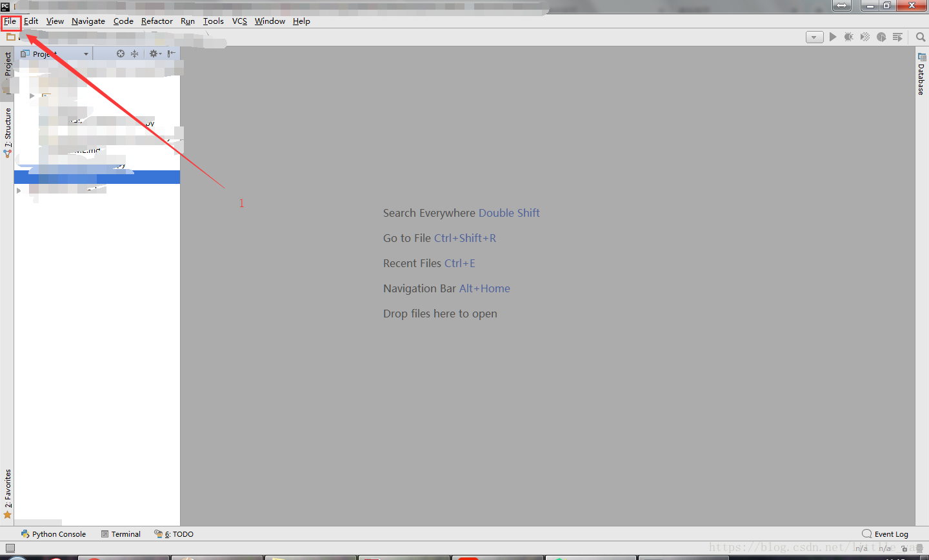This screenshot has height=560, width=929.
Task: Select the highlighted file in the Project tree
Action: coord(97,176)
